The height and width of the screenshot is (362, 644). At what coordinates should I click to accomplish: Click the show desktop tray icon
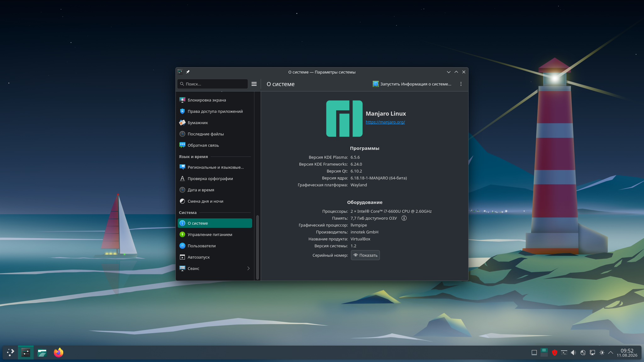click(x=534, y=353)
